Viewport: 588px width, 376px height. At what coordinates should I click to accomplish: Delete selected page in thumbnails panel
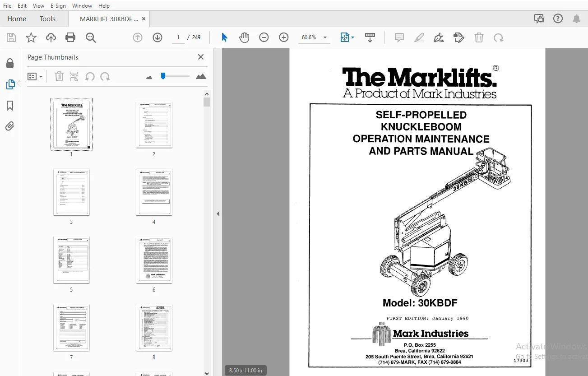[x=59, y=77]
